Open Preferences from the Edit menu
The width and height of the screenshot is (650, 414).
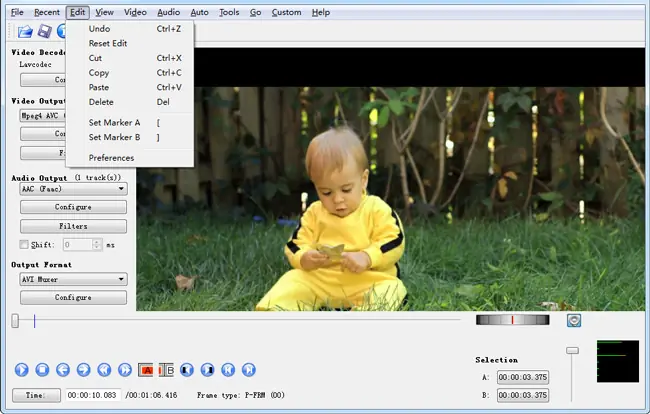[130, 158]
